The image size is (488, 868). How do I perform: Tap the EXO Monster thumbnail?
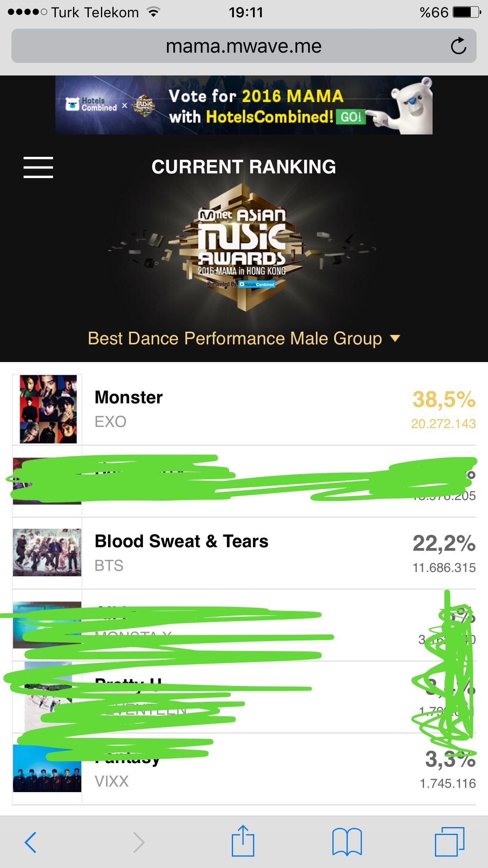pos(48,409)
